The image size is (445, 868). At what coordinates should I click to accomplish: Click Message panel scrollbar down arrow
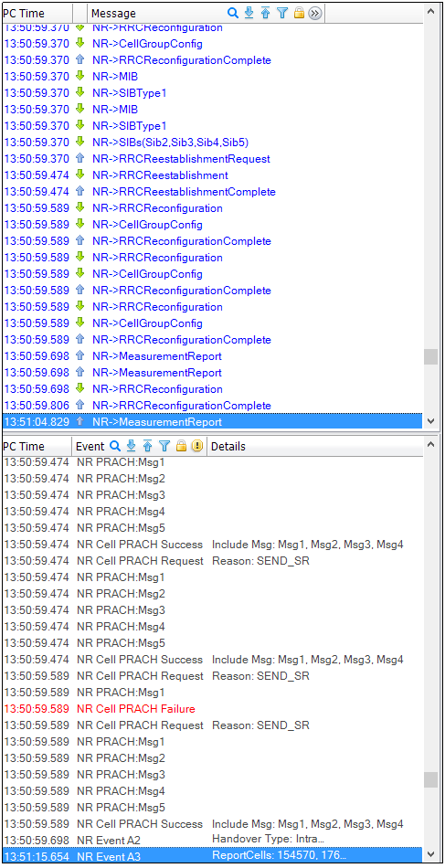click(x=430, y=421)
